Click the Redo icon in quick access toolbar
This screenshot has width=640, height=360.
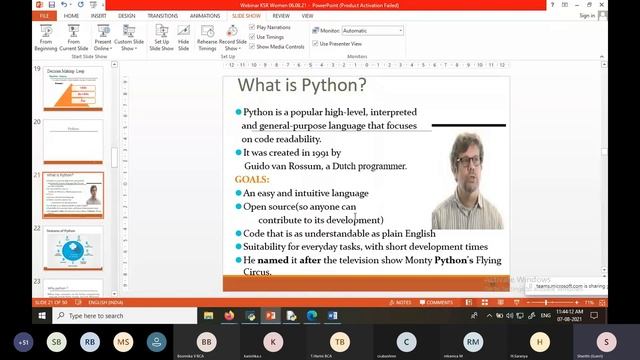click(80, 5)
